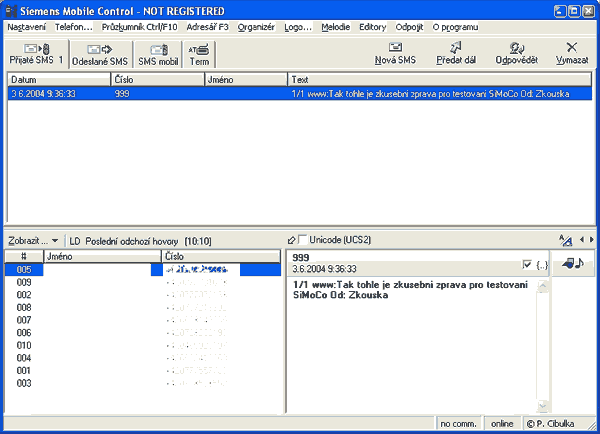This screenshot has height=434, width=600.
Task: Open the Telefon... menu
Action: tap(73, 27)
